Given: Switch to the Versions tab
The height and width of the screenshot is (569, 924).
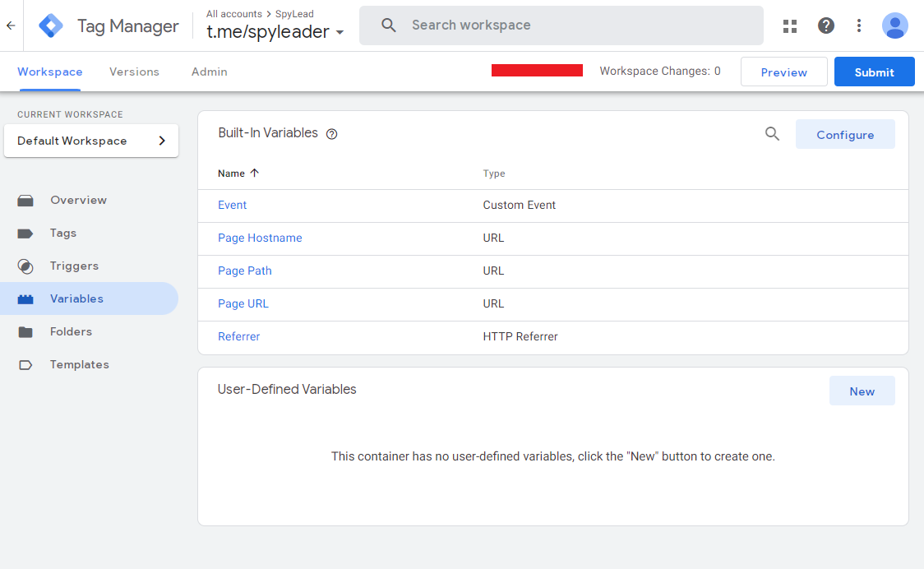Looking at the screenshot, I should [x=134, y=72].
